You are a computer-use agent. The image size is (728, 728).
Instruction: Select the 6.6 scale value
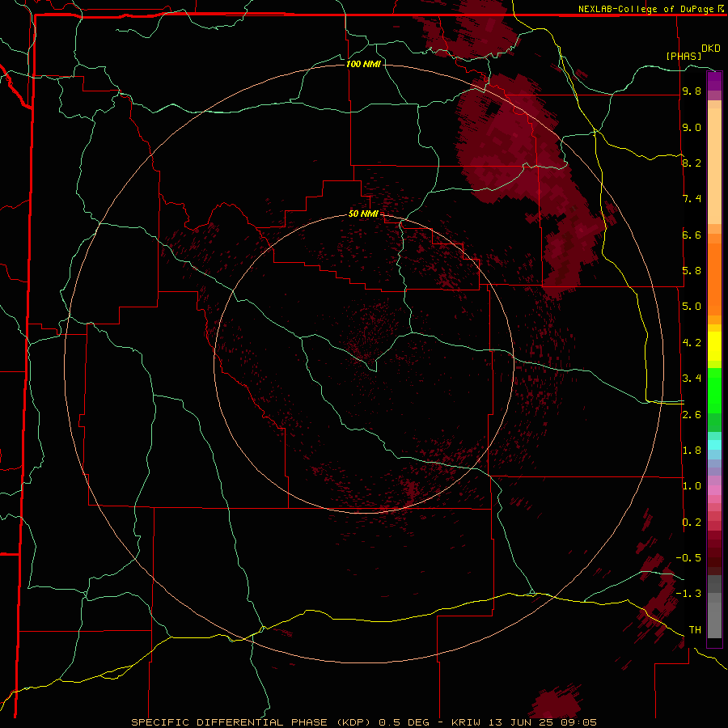(692, 235)
